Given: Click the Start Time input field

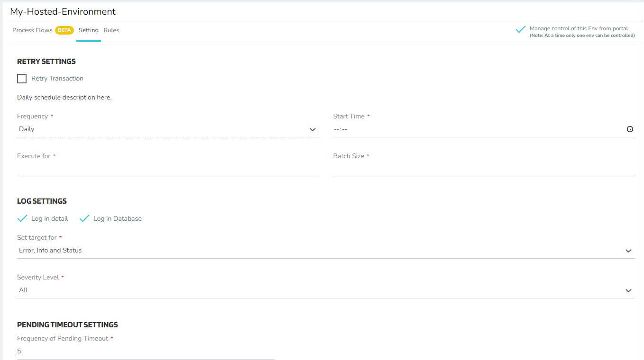Looking at the screenshot, I should click(x=474, y=129).
